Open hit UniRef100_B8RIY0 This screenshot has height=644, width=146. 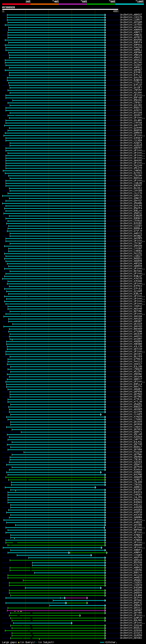[x=131, y=572]
